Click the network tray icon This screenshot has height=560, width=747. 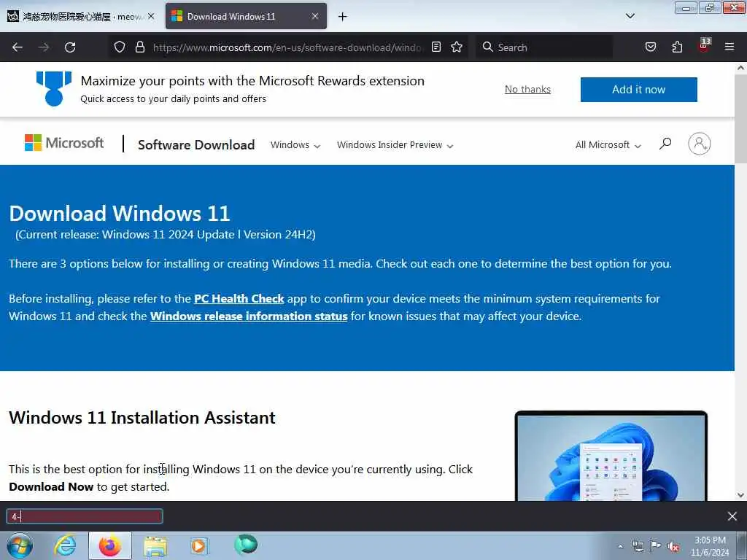(638, 546)
